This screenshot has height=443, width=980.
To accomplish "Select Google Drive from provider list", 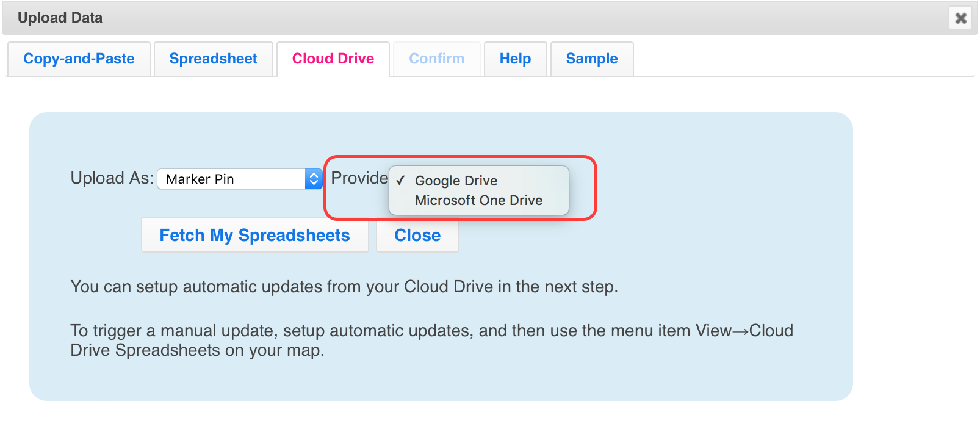I will coord(456,181).
